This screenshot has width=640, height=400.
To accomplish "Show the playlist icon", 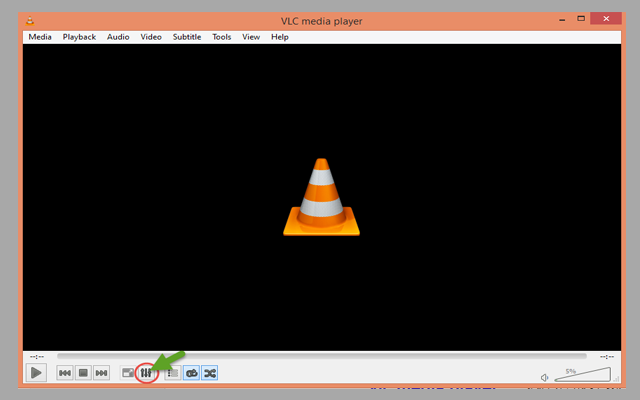I will click(172, 373).
